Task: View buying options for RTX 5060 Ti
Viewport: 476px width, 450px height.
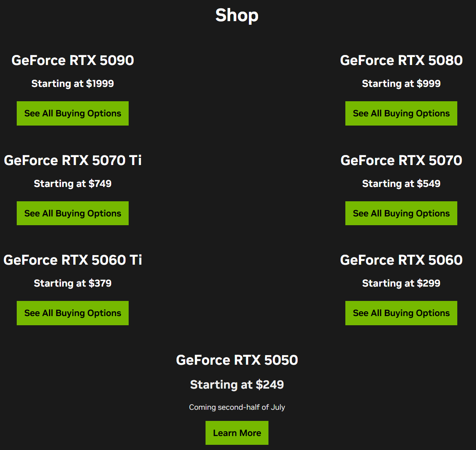Action: (x=72, y=313)
